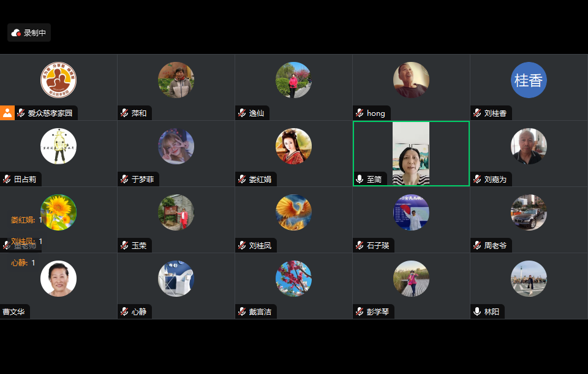Click the microphone icon beside 林阳
Screen dimensions: 588x374
[477, 311]
